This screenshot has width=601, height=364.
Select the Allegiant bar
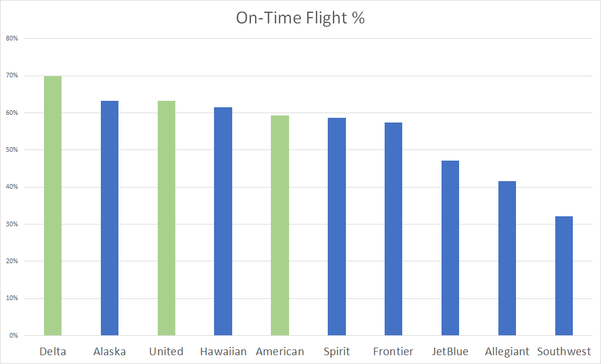[507, 258]
